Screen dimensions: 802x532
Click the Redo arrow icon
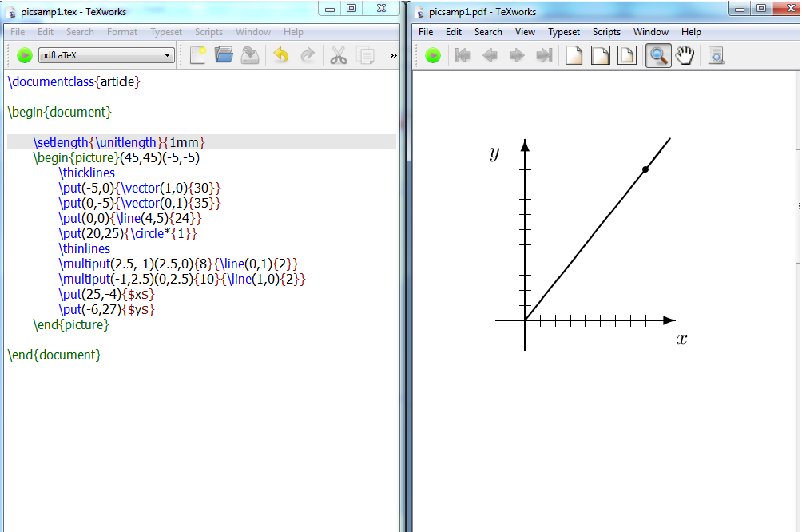point(308,55)
